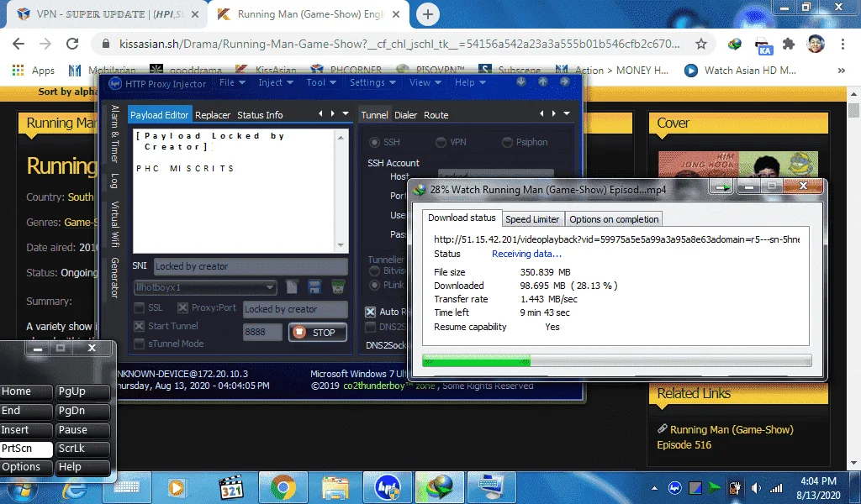
Task: Click the last round icon after the Help menu
Action: (564, 81)
